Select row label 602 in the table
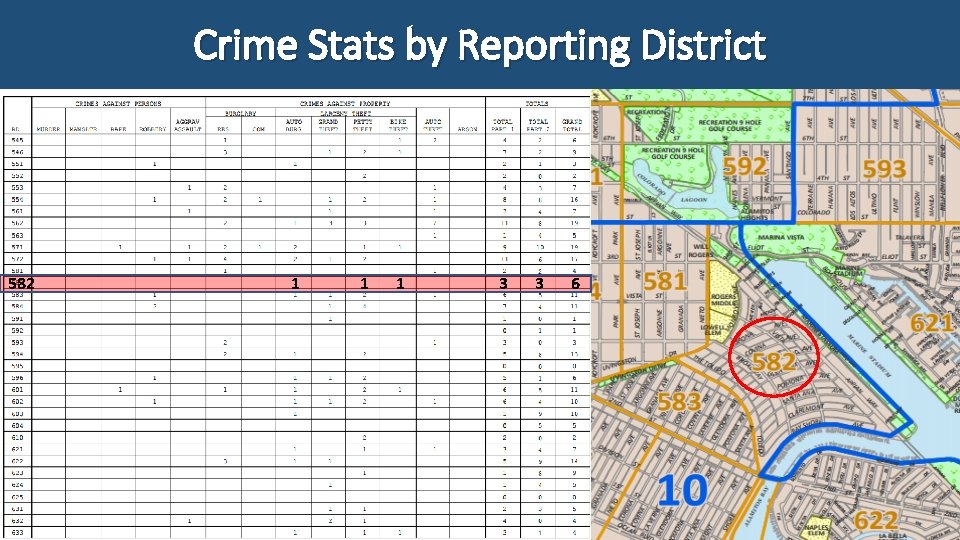Image resolution: width=960 pixels, height=540 pixels. tap(17, 402)
